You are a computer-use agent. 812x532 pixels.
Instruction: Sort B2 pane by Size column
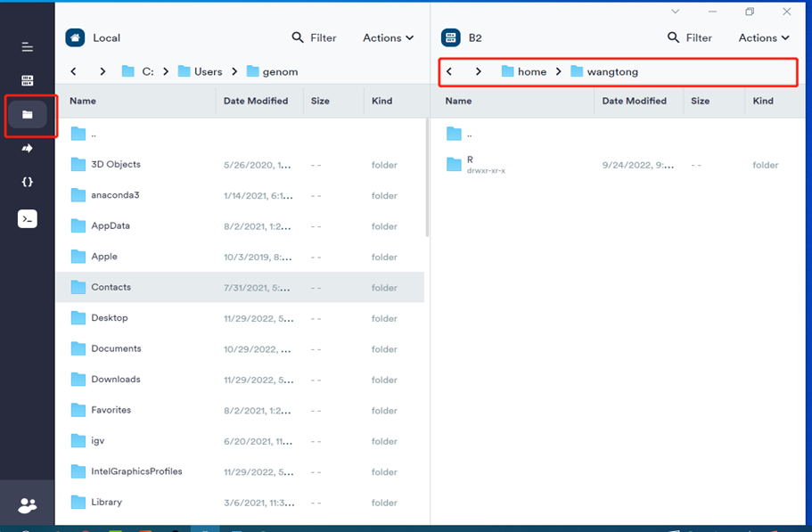(700, 101)
